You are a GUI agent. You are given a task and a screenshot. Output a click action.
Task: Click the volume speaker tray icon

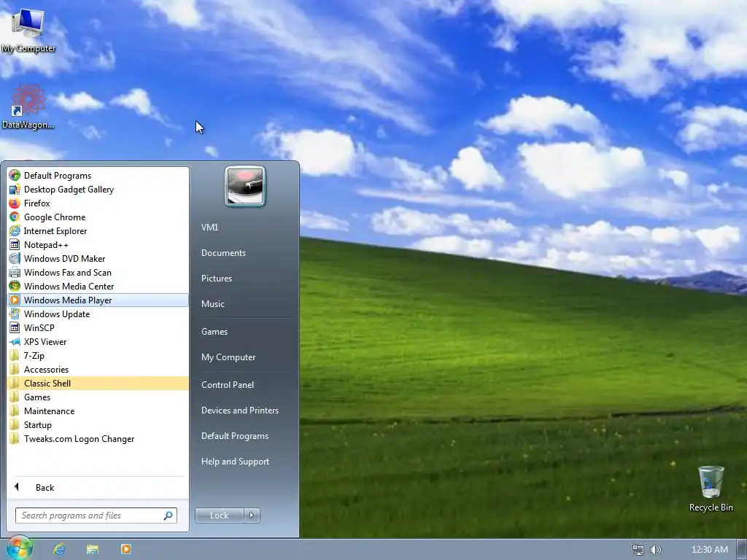pyautogui.click(x=656, y=550)
